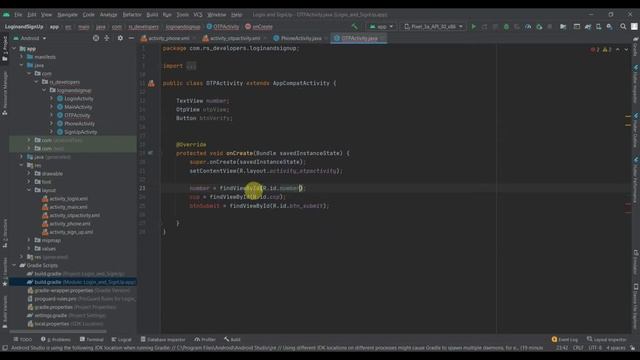This screenshot has width=640, height=360.
Task: Select SignUpActivity in project tree
Action: point(80,132)
